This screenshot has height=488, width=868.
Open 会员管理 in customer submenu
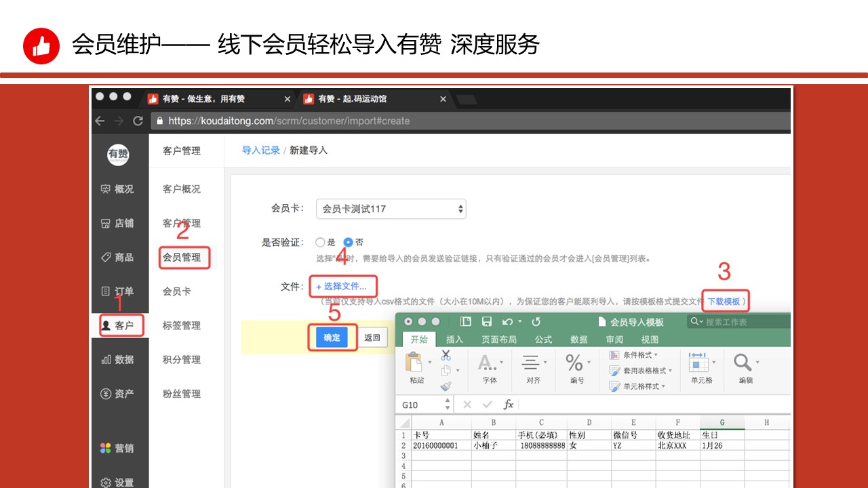[182, 258]
